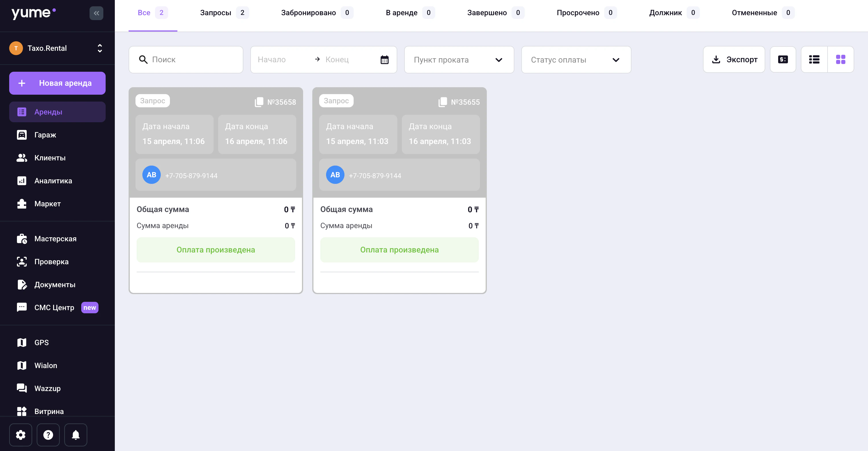Expand the Taxo.Rental company switcher
Screen dimensions: 868x451
pos(100,48)
